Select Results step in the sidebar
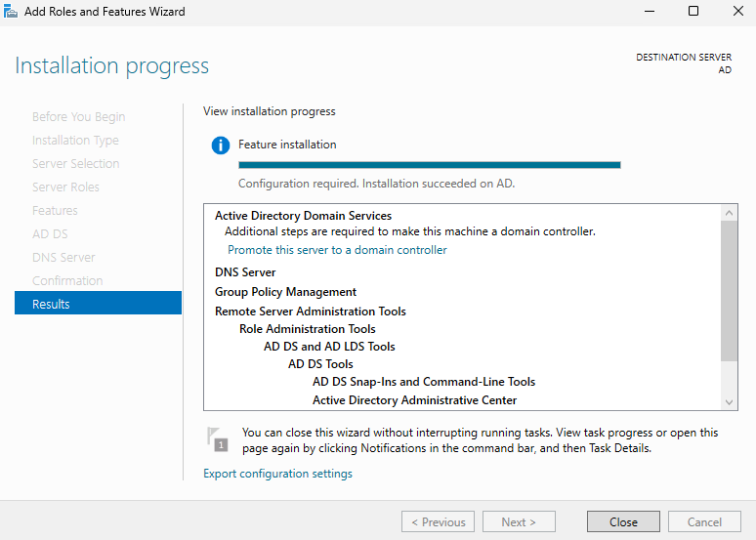 click(x=98, y=304)
